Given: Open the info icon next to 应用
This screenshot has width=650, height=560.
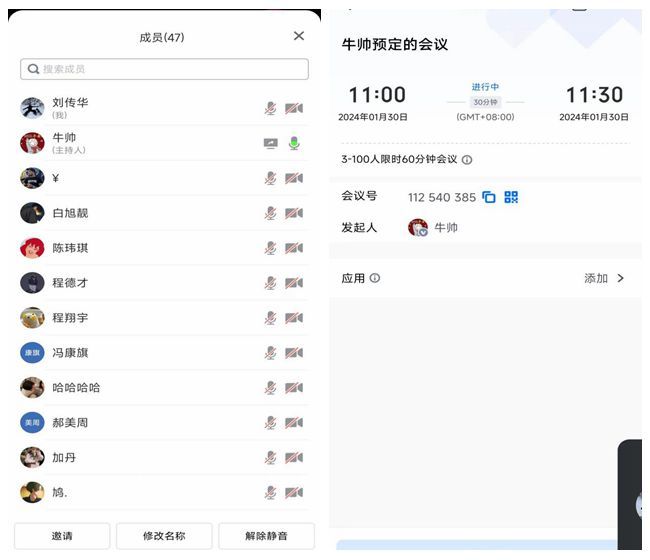Looking at the screenshot, I should 375,278.
